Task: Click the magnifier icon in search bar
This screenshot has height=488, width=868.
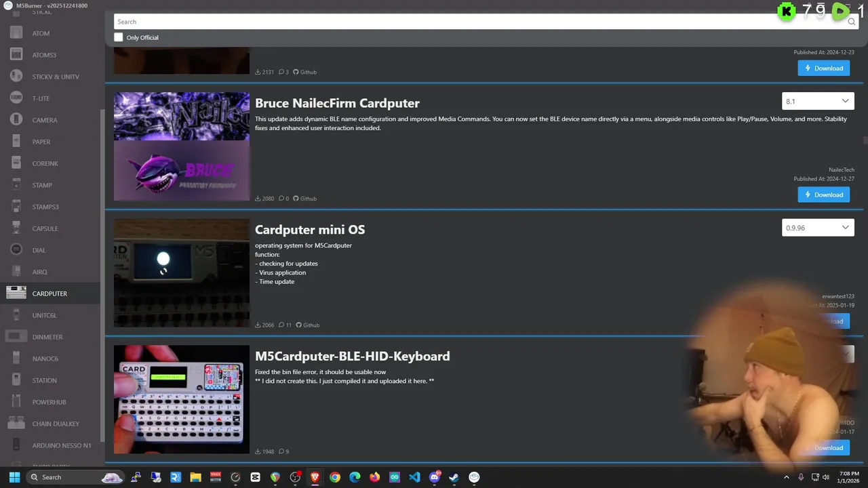Action: pos(851,22)
